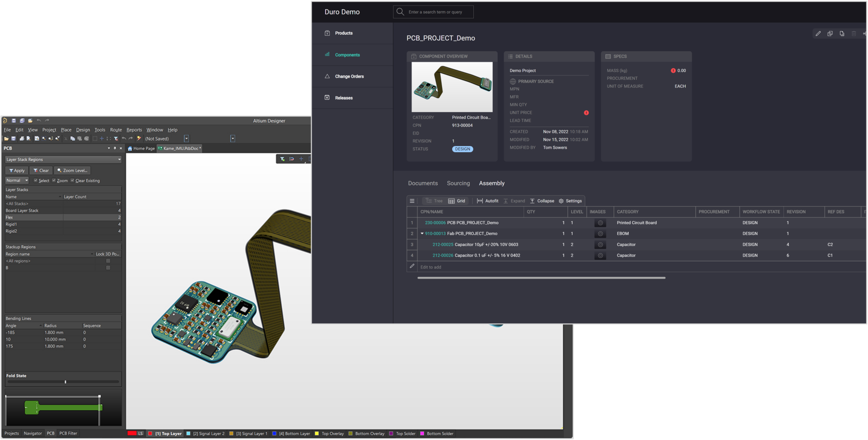
Task: Check Lock 3D box for region B
Action: tap(108, 268)
